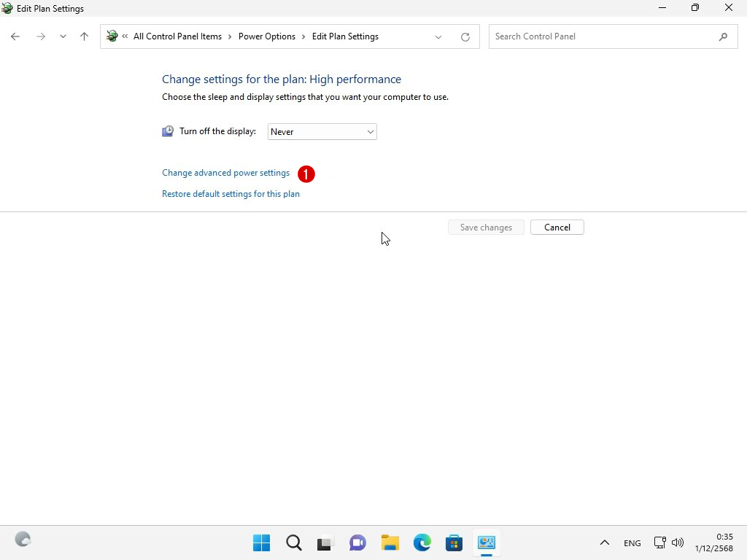Expand the Turn off the display dropdown

322,132
